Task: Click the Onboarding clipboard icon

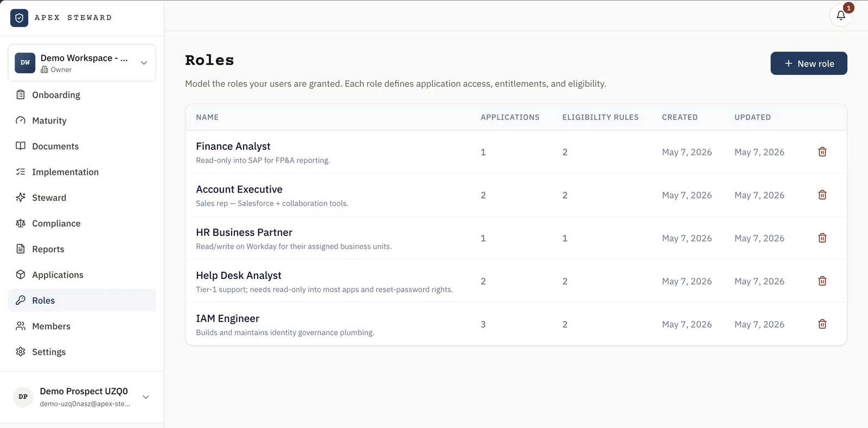Action: click(x=21, y=95)
